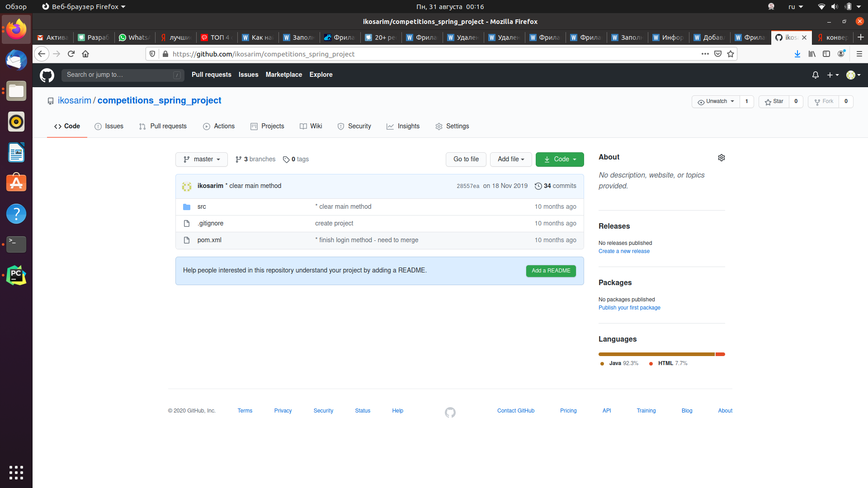Screen dimensions: 868x488
Task: View the 34 commits history
Action: (x=556, y=186)
